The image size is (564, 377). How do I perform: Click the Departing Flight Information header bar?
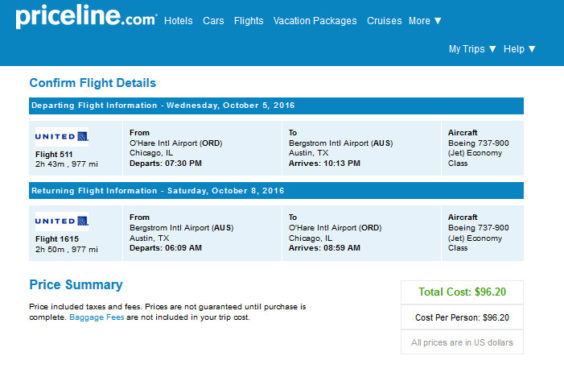coord(276,105)
